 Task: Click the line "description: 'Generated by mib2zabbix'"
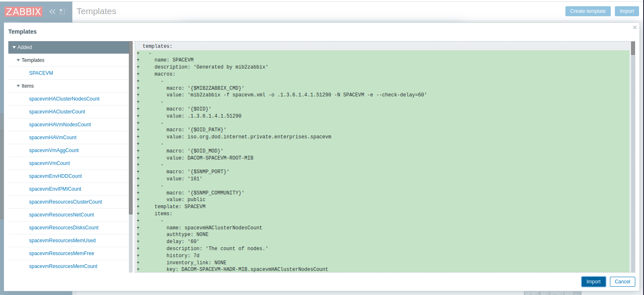coord(211,67)
